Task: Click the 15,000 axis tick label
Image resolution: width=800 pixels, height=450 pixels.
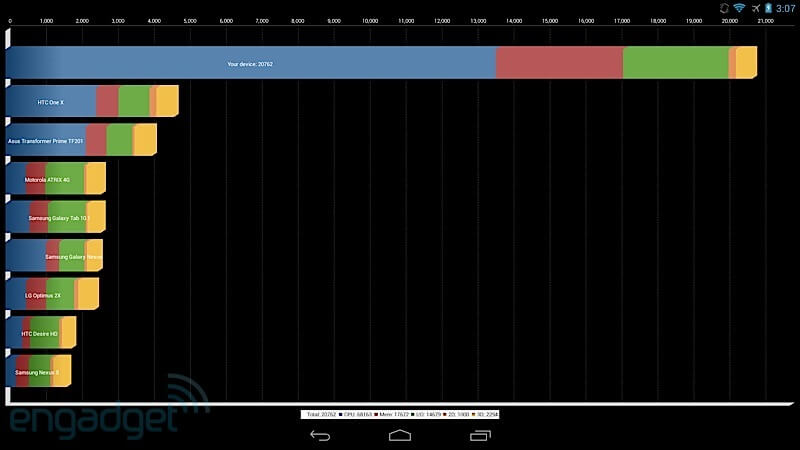Action: [x=550, y=21]
